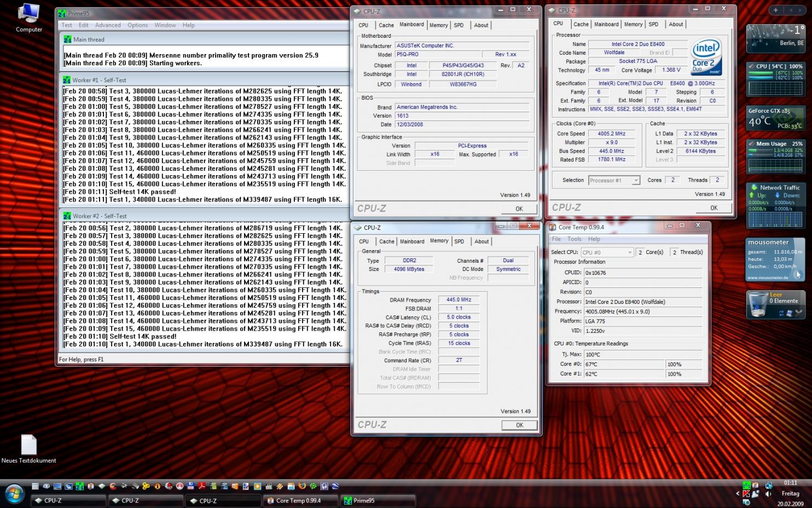The width and height of the screenshot is (812, 508).
Task: Click the Network Traffic sidebar gadget
Action: coord(775,206)
